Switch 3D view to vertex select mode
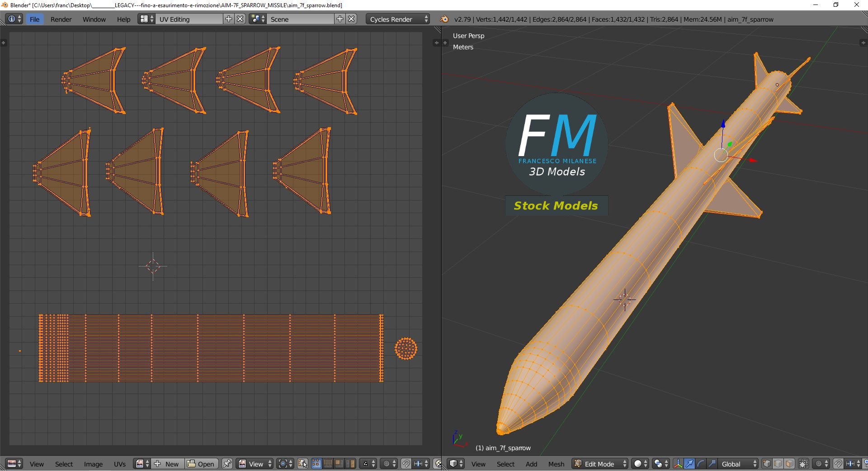 (x=767, y=464)
